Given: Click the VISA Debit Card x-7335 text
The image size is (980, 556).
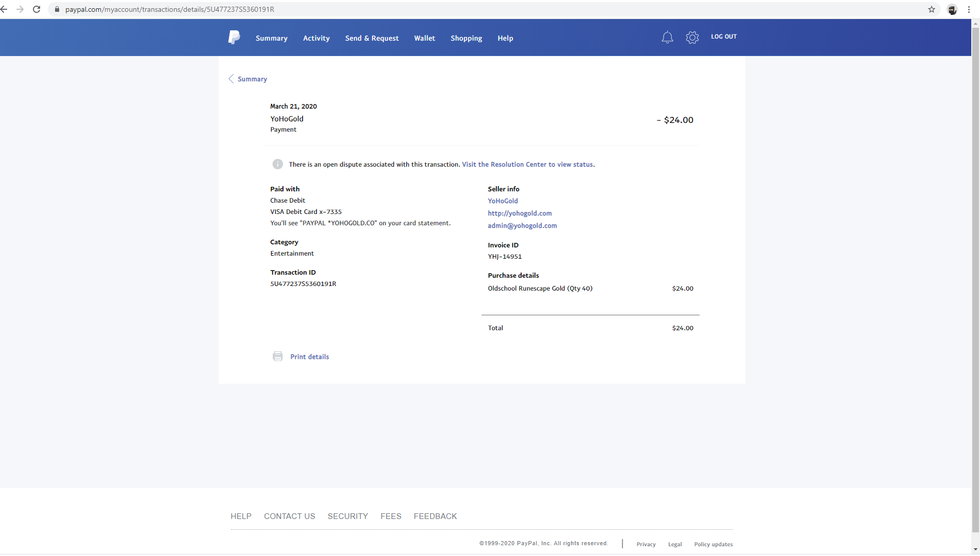Looking at the screenshot, I should (306, 211).
